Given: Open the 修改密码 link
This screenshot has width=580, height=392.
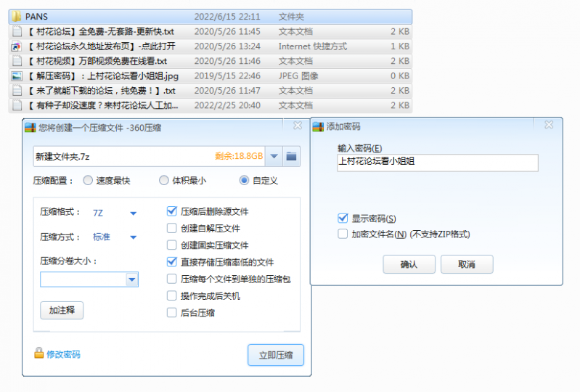Looking at the screenshot, I should pyautogui.click(x=63, y=354).
